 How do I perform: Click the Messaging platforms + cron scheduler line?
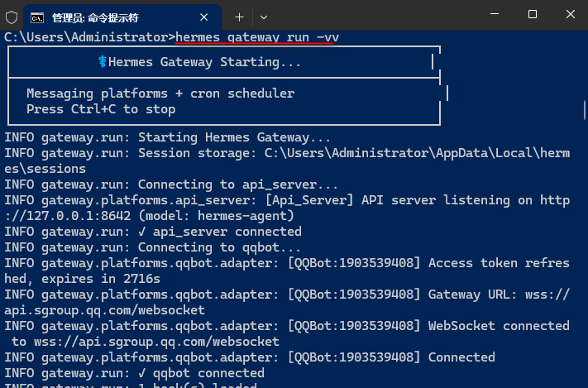160,93
